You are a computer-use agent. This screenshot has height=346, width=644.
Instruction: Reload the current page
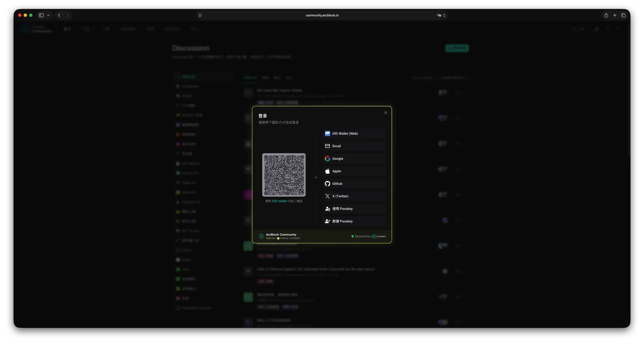(444, 15)
